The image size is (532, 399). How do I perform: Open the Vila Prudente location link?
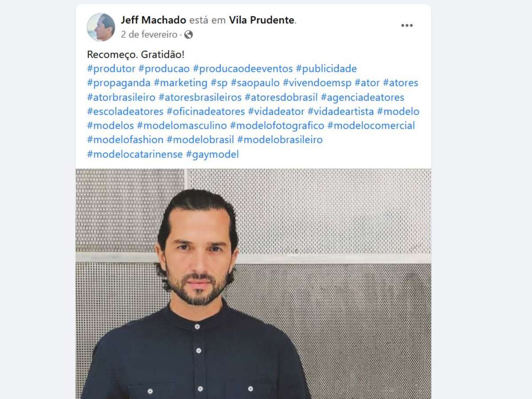(x=262, y=20)
